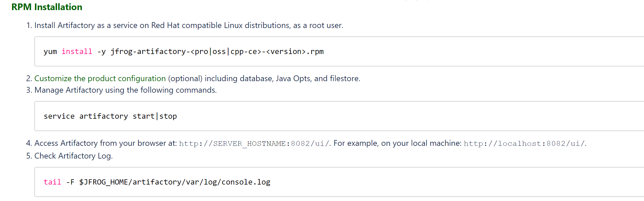The width and height of the screenshot is (644, 201).
Task: Click the RPM Installation heading
Action: (x=47, y=7)
